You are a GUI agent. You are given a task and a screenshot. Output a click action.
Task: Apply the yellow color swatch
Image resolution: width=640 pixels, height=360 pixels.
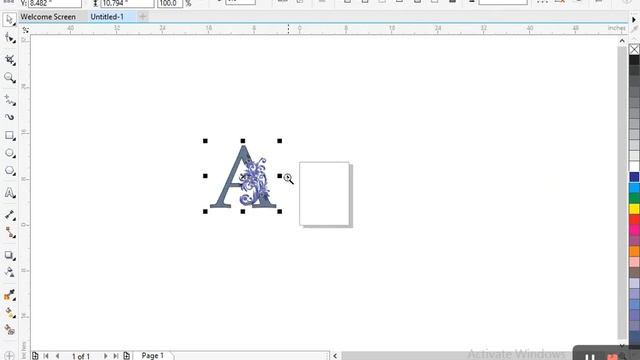[x=634, y=209]
